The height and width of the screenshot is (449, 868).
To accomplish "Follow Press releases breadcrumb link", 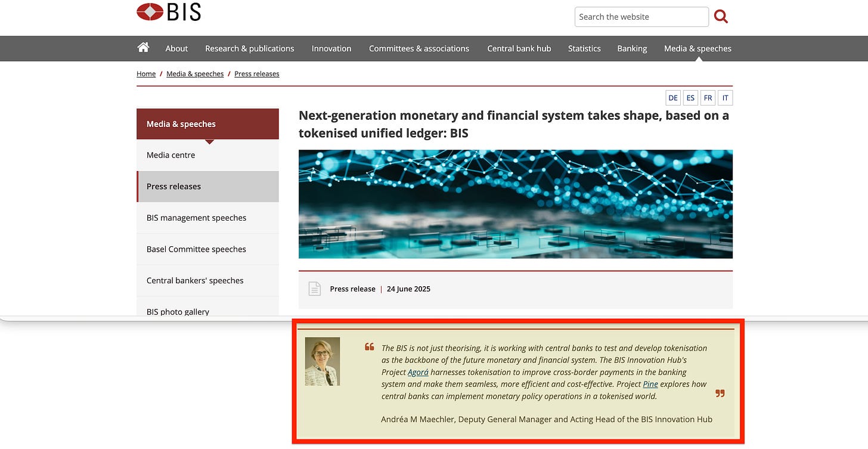I will pos(257,74).
